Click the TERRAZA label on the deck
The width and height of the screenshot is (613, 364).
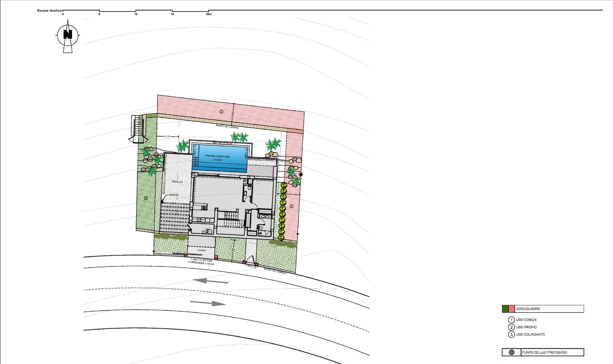(177, 182)
